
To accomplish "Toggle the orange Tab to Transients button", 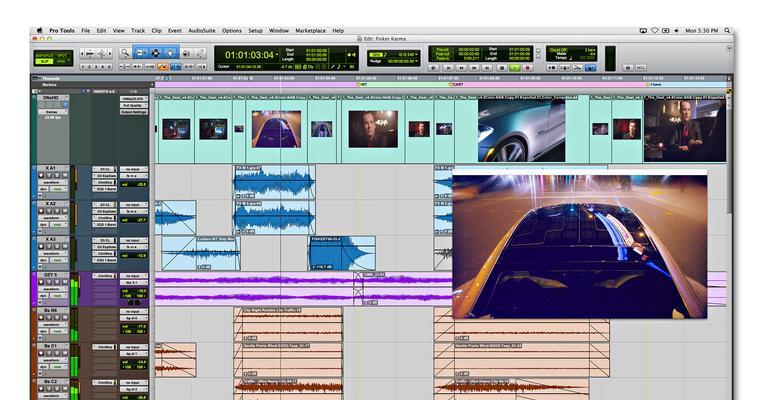I will (x=163, y=67).
